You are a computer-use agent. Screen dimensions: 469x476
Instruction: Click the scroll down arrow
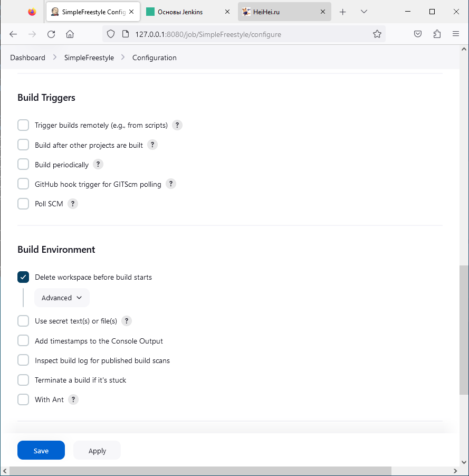tap(464, 462)
